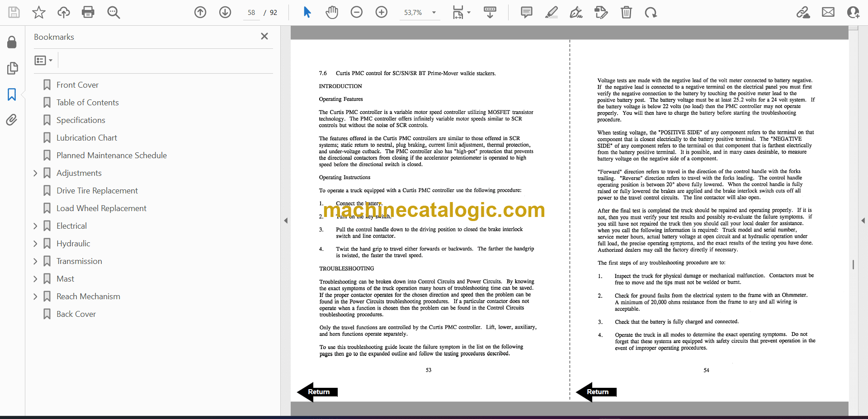Screen dimensions: 868x419
Task: Toggle the Bookmarks panel sidebar icon
Action: click(x=12, y=94)
